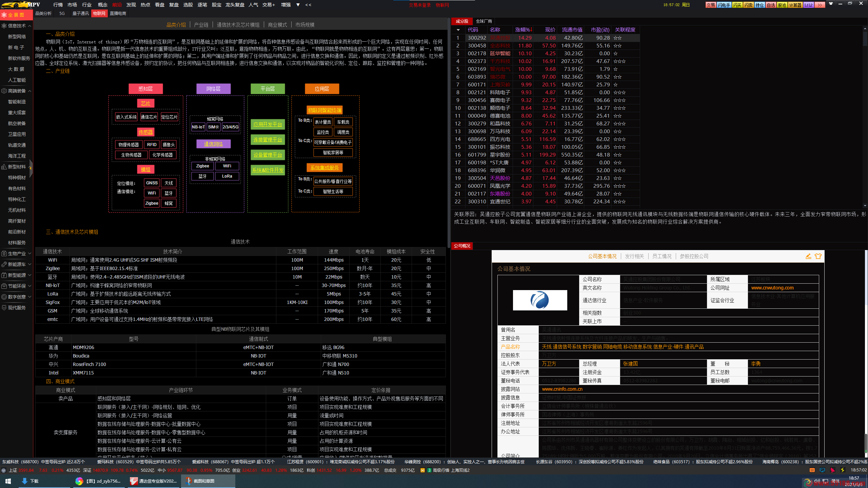Click the network tray icon
Viewport: 868px width, 488px height.
825,481
